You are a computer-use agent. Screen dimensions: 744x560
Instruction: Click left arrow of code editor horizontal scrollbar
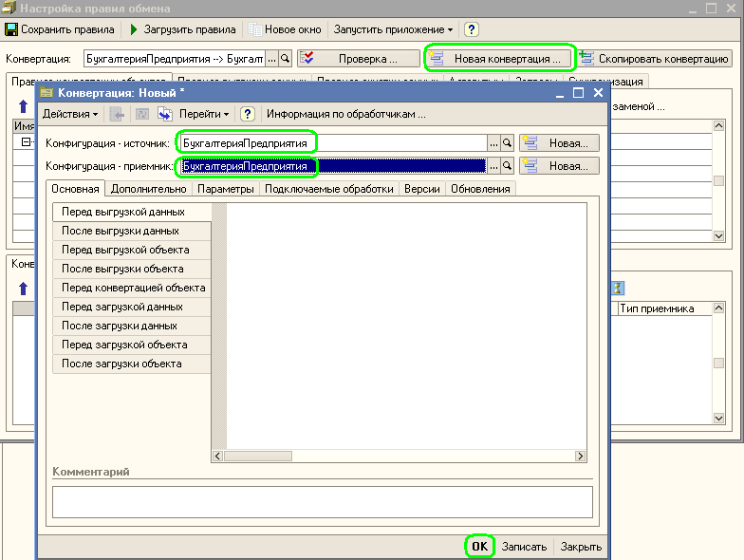click(x=218, y=456)
